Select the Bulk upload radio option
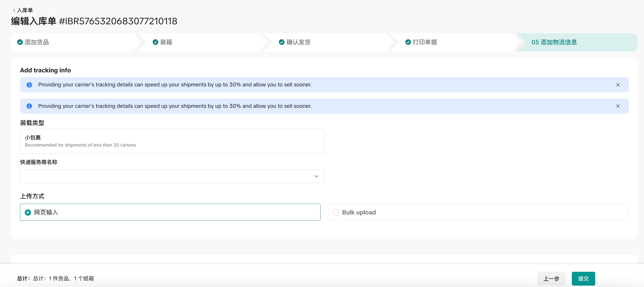This screenshot has height=287, width=644. tap(336, 212)
